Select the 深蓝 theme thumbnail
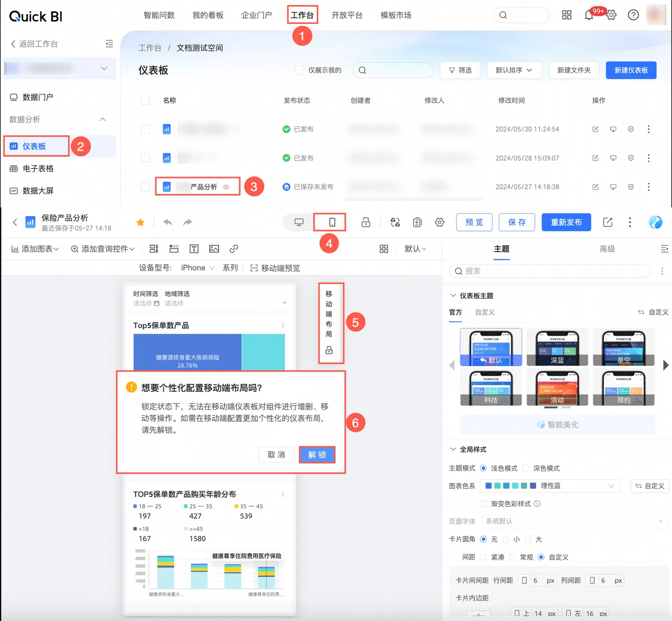 point(557,347)
